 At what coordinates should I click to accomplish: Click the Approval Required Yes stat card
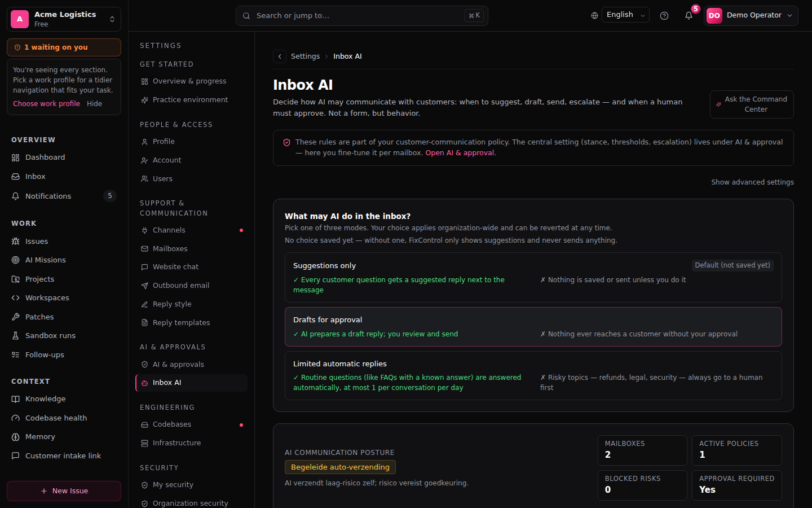737,485
